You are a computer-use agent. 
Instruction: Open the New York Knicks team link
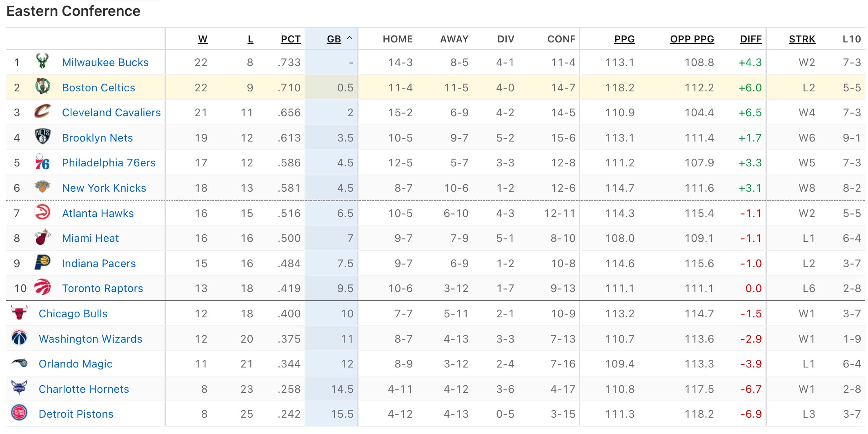[104, 188]
